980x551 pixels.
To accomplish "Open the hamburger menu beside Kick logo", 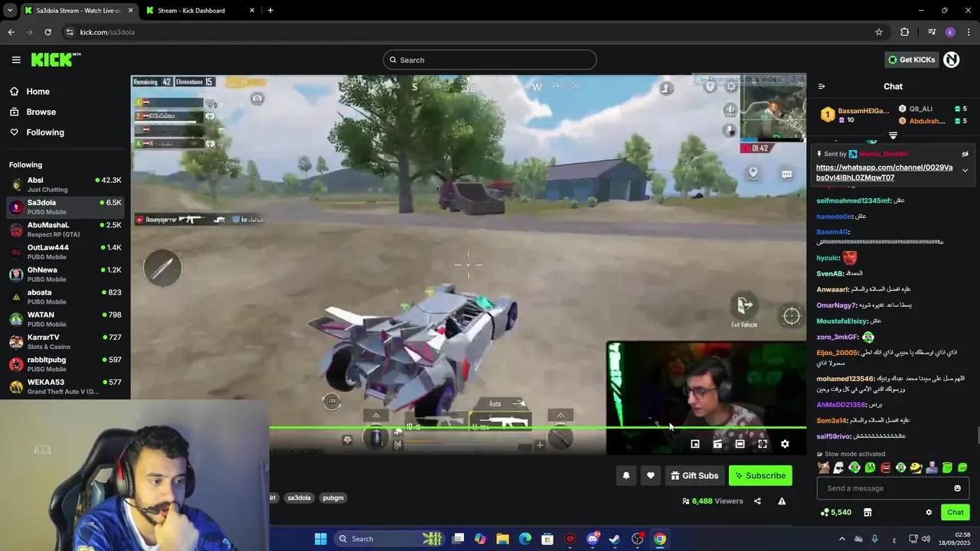I will (x=16, y=60).
